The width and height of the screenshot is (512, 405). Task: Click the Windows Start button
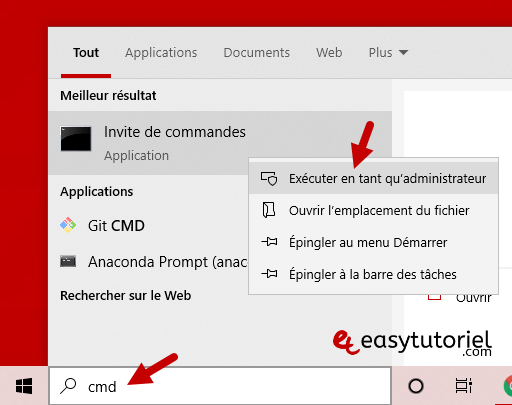[24, 386]
